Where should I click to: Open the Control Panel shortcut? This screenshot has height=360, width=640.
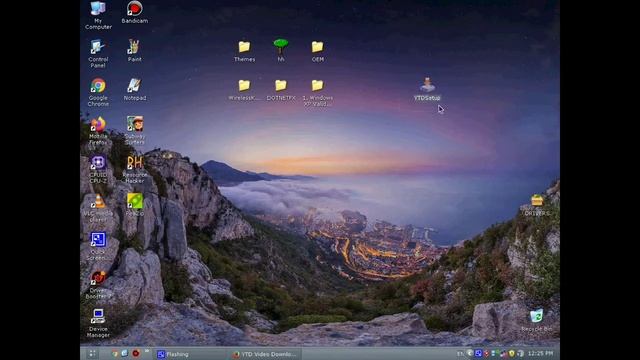point(98,53)
